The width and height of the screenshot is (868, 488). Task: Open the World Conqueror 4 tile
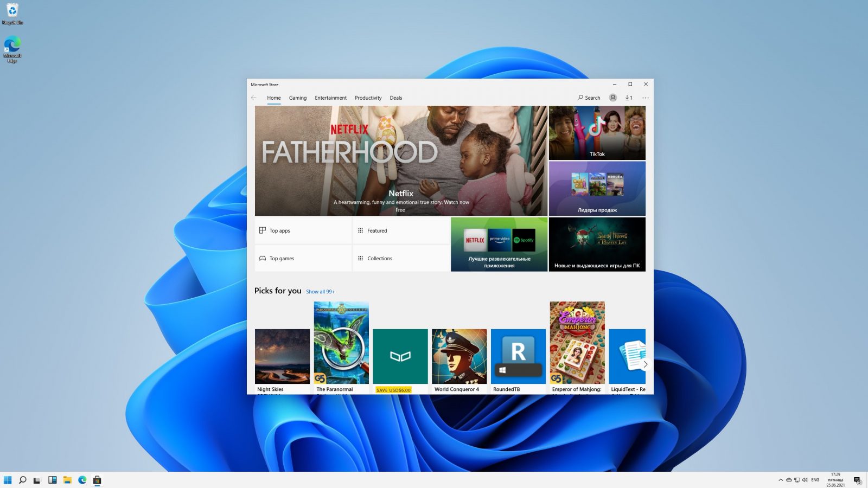click(459, 361)
